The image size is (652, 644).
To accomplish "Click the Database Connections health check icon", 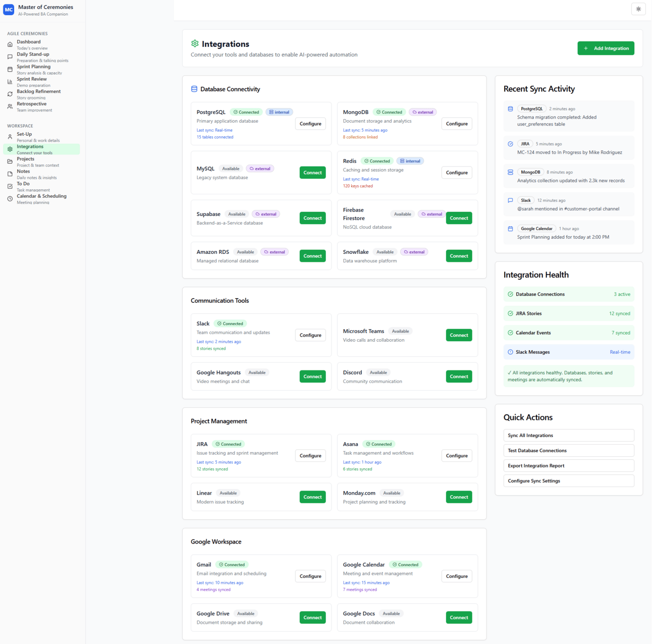I will coord(510,294).
